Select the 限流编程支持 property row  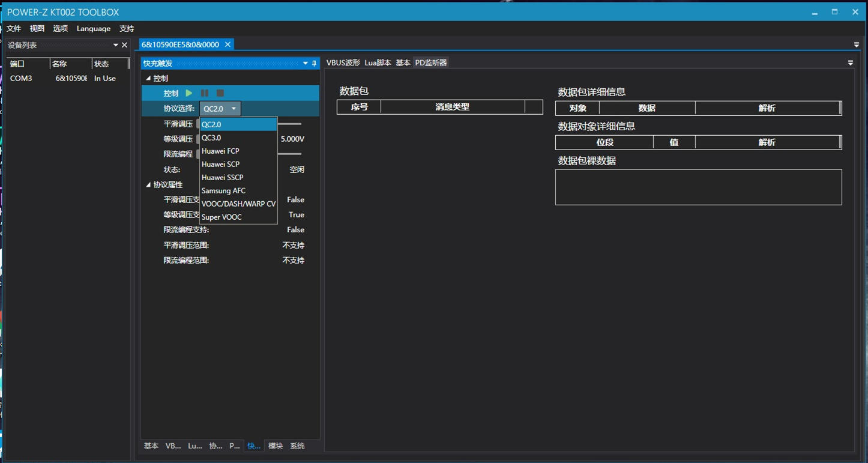pyautogui.click(x=231, y=230)
